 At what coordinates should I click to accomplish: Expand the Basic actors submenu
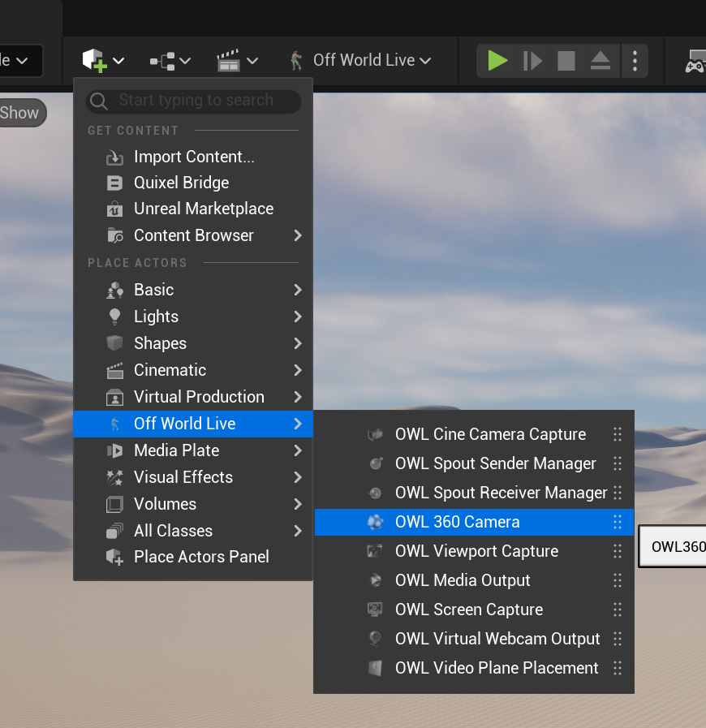193,290
